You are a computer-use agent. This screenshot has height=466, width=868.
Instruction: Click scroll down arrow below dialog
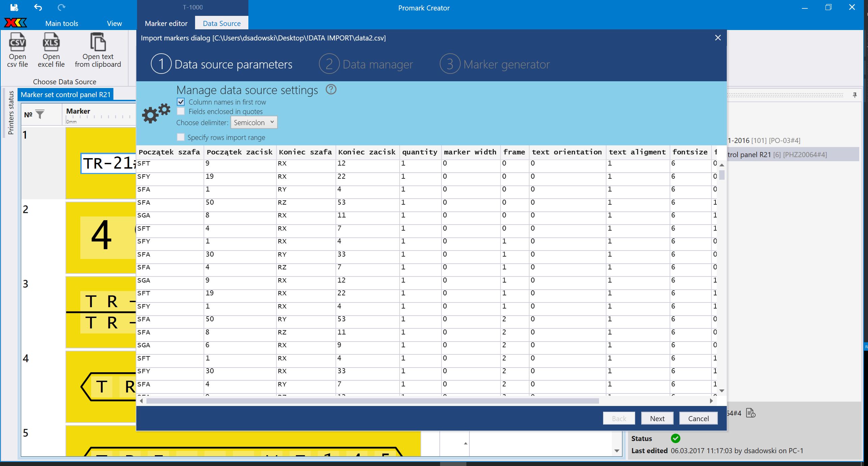pos(617,451)
